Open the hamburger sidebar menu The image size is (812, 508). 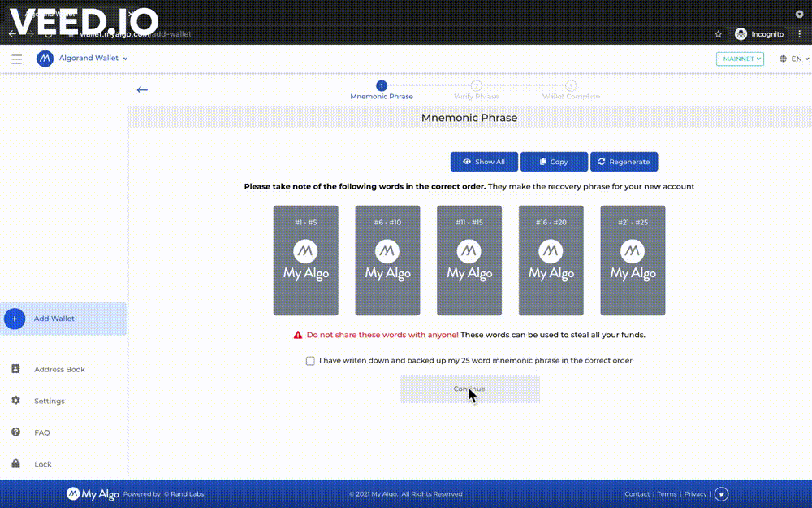click(16, 59)
